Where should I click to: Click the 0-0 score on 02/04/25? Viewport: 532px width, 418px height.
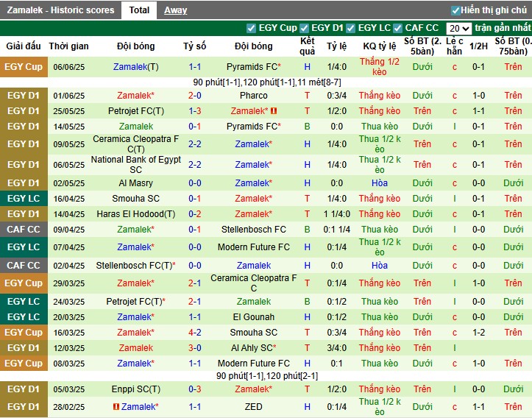[195, 266]
